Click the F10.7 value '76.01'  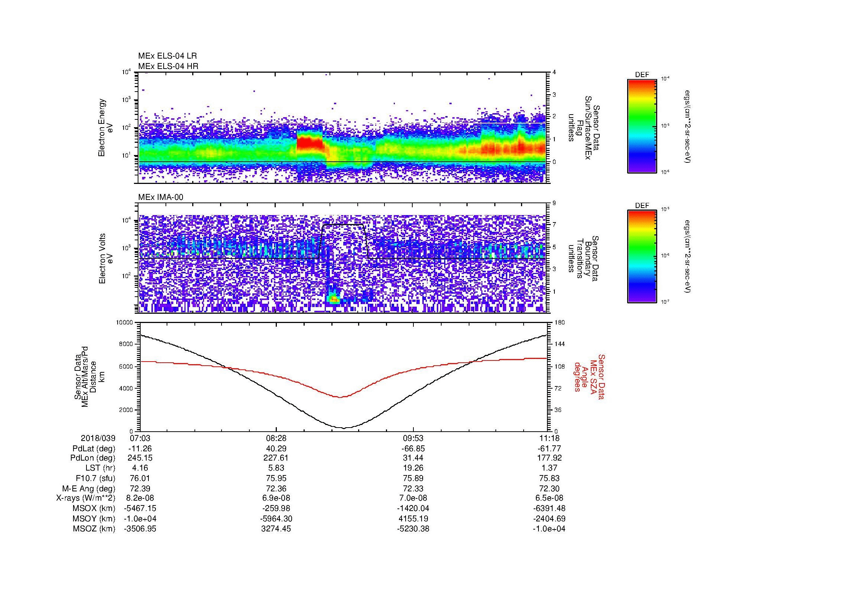140,478
